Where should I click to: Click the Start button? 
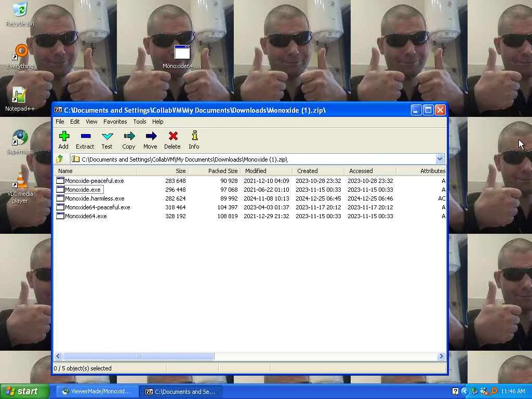(24, 391)
